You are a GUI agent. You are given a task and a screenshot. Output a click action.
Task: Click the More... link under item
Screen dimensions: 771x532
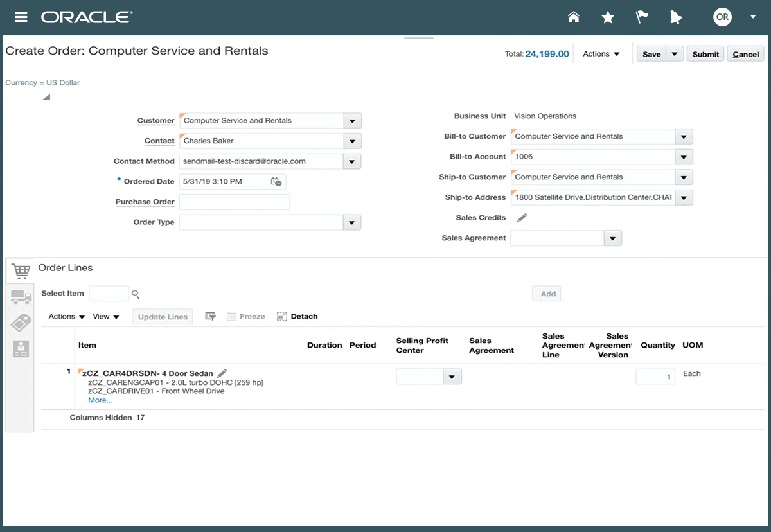pos(100,400)
